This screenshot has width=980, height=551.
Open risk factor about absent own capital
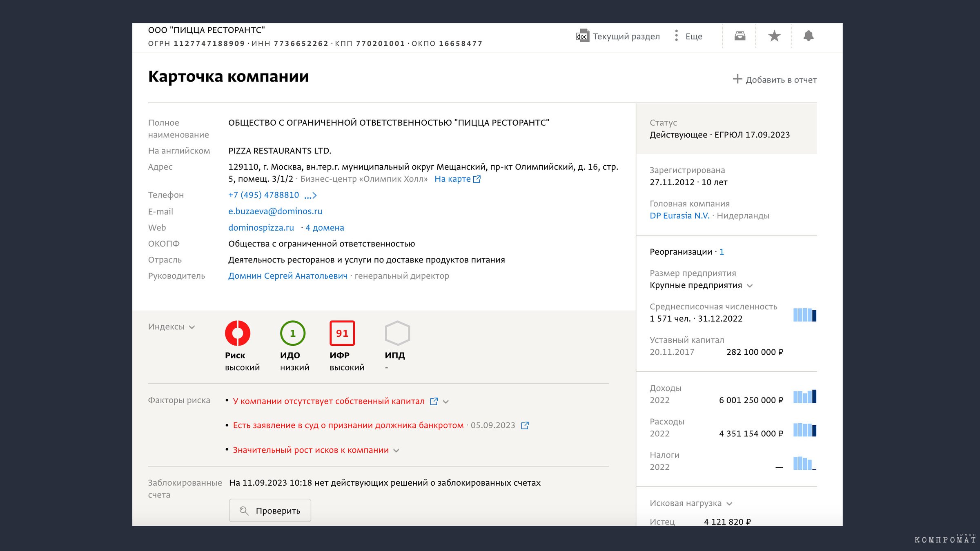pyautogui.click(x=329, y=401)
